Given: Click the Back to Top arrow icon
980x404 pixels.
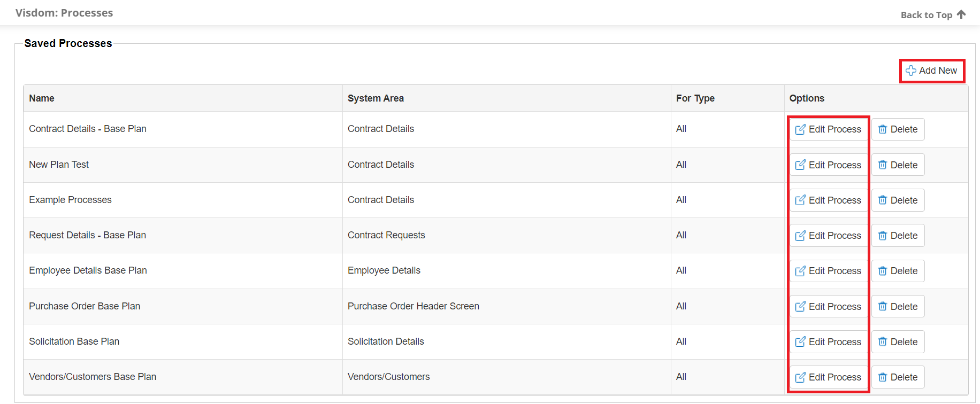Looking at the screenshot, I should (x=961, y=14).
